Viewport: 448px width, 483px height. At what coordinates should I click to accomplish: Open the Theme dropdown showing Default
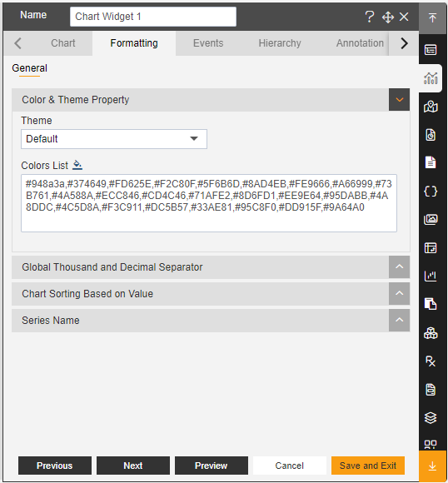click(114, 139)
